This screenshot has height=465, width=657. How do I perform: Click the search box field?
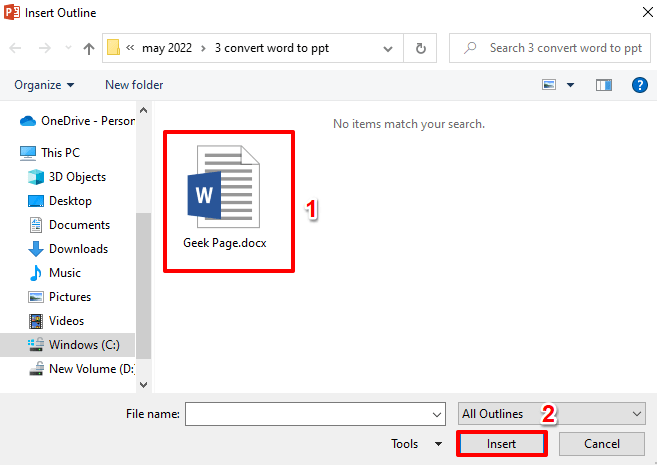coord(550,48)
